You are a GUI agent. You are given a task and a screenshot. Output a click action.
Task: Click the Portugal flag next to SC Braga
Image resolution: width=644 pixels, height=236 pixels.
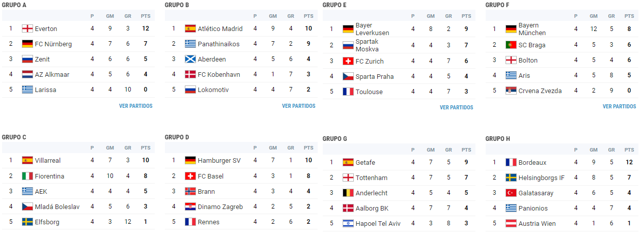(x=511, y=45)
